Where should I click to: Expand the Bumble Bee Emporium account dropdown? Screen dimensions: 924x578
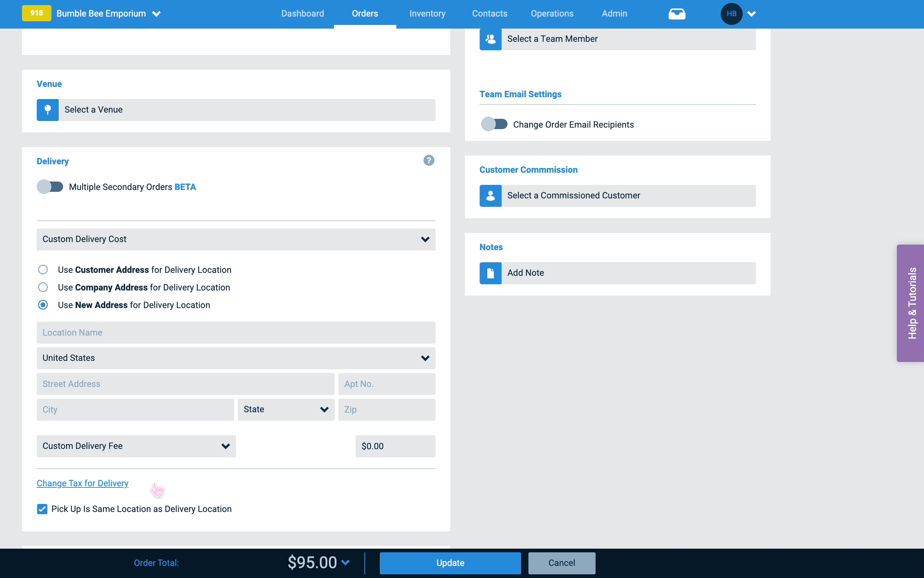(x=156, y=14)
